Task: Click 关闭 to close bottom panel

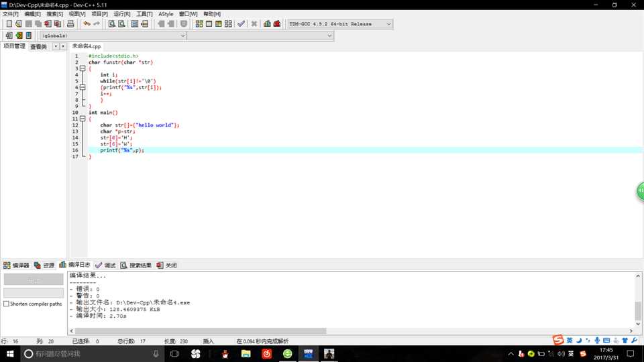Action: [x=167, y=265]
